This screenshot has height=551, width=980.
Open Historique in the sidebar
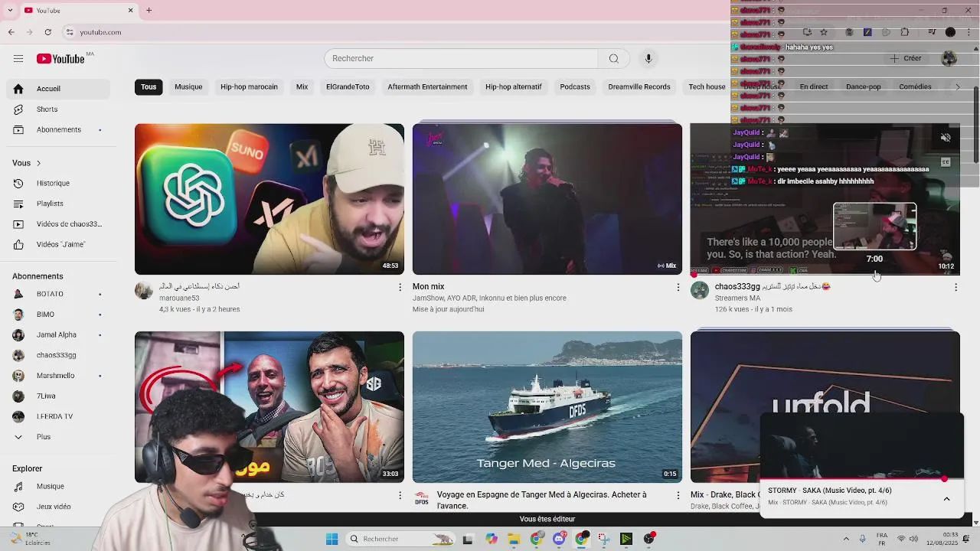[57, 183]
